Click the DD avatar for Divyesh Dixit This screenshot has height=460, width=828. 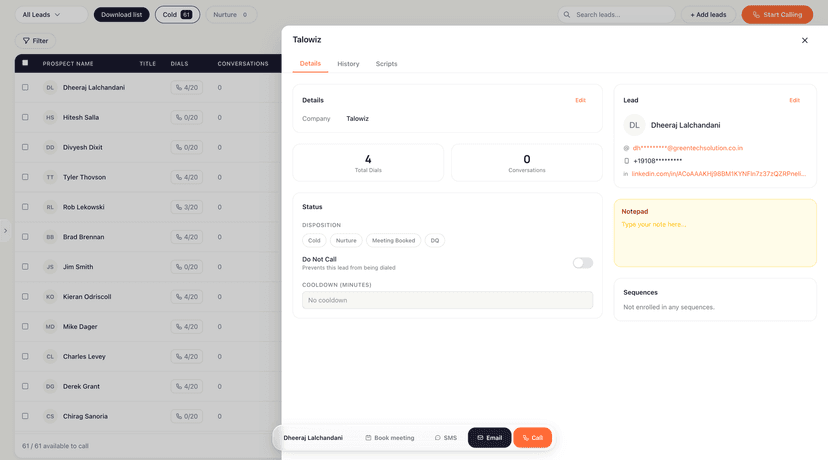pyautogui.click(x=50, y=147)
